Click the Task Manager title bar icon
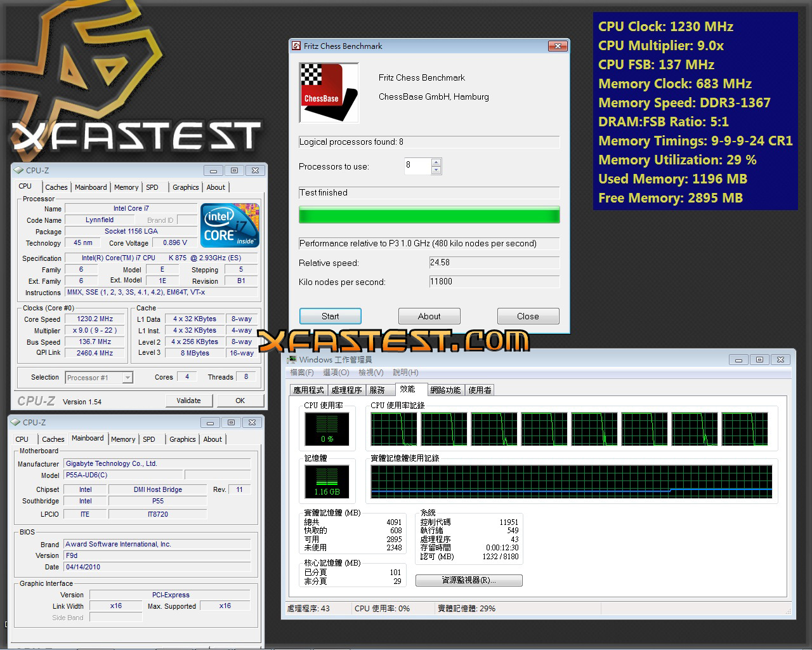This screenshot has width=812, height=650. click(292, 360)
